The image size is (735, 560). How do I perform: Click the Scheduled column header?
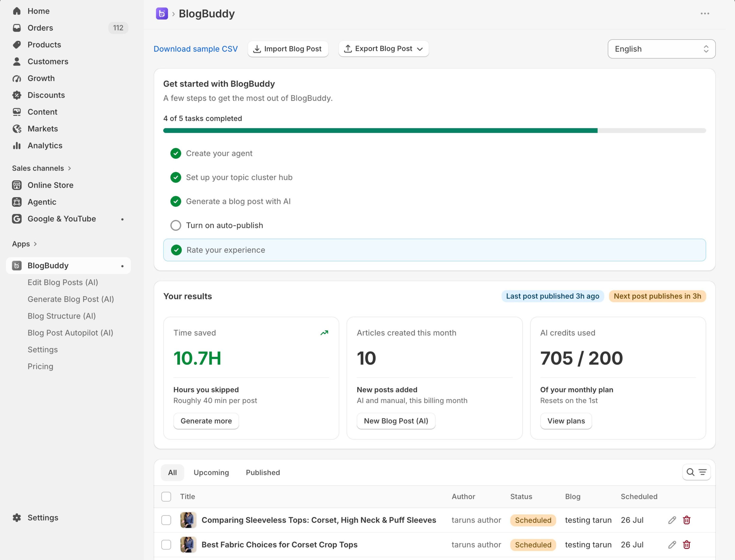pyautogui.click(x=639, y=497)
